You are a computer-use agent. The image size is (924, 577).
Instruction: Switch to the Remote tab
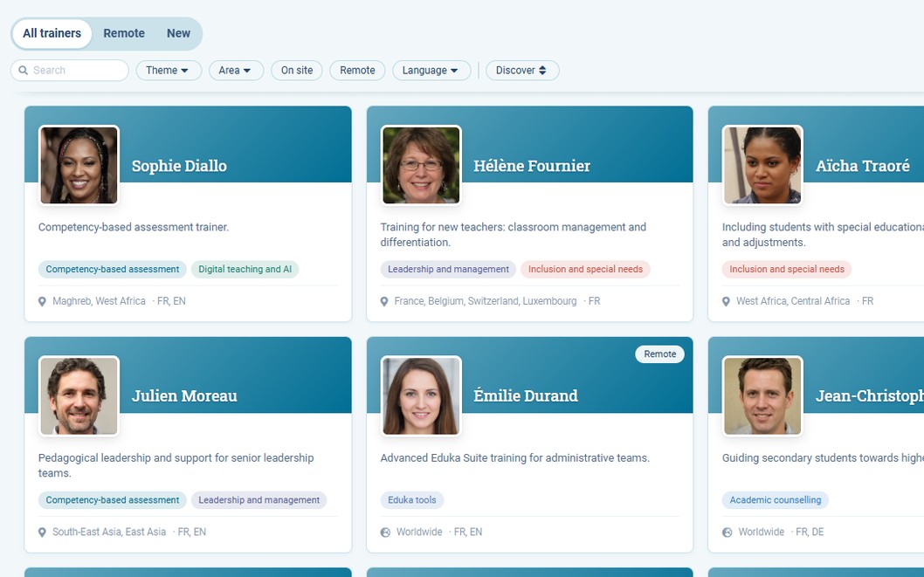pyautogui.click(x=124, y=33)
